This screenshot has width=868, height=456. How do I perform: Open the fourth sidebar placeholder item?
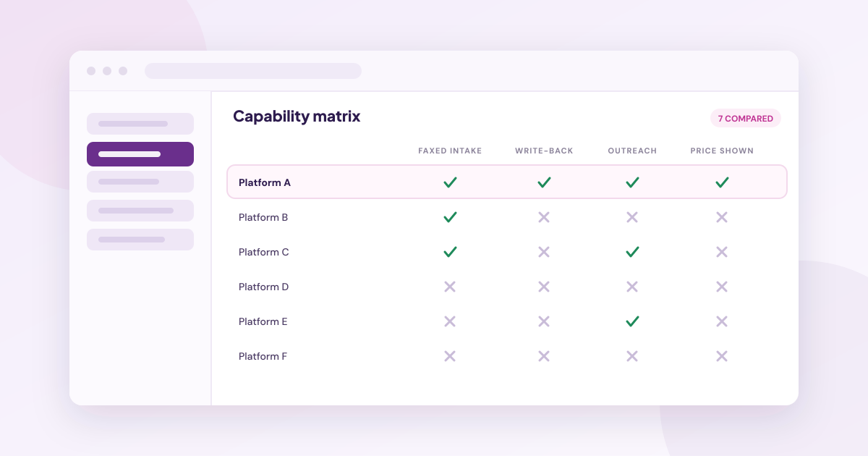click(x=140, y=211)
